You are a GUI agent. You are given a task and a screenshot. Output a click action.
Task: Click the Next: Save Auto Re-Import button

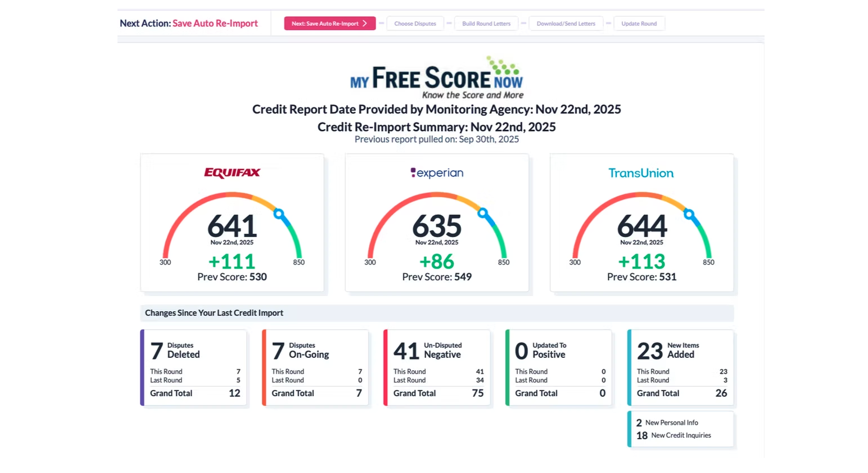330,24
